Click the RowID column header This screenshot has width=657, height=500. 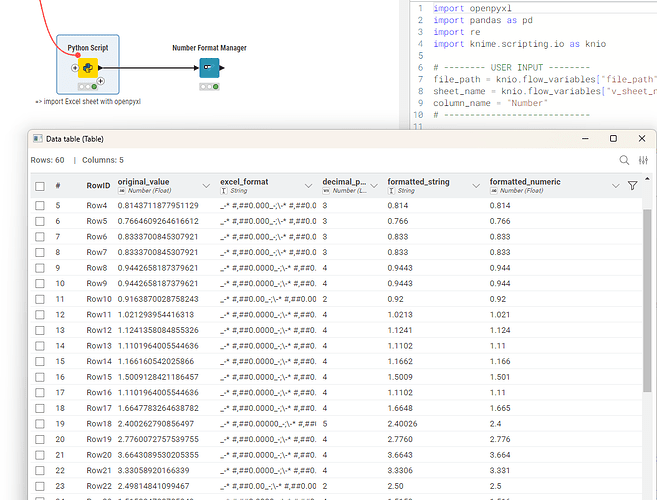[98, 186]
